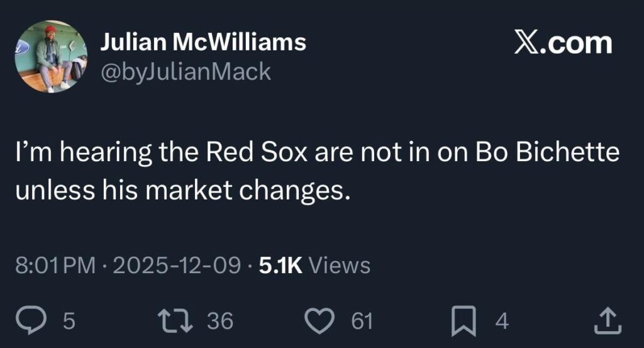
Task: Click the like count of 61
Action: click(362, 322)
